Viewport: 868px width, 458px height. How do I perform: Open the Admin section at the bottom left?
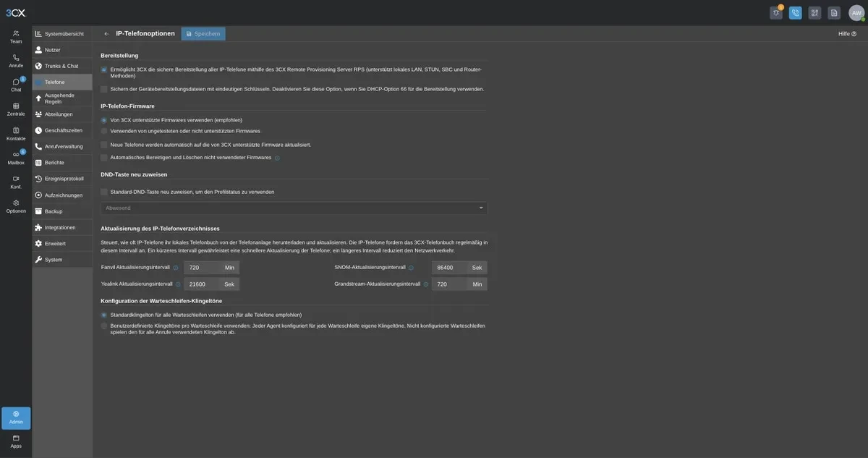(x=16, y=418)
